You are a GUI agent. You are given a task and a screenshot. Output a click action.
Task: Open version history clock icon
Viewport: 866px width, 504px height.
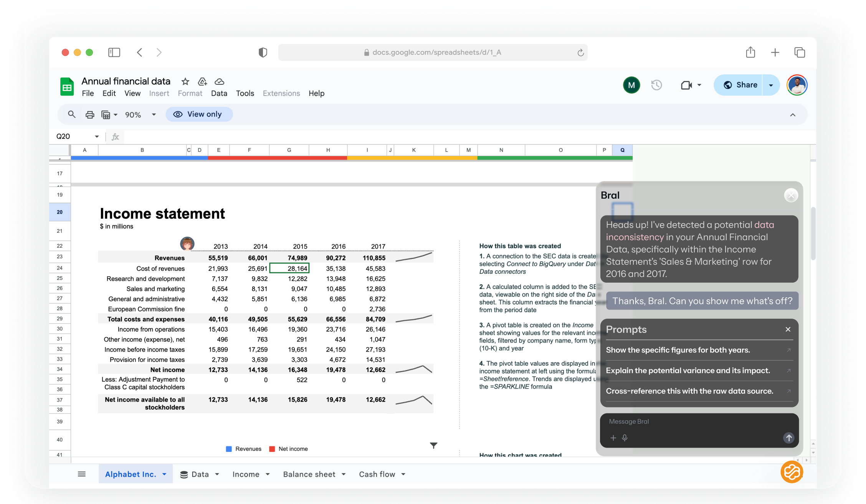coord(656,85)
